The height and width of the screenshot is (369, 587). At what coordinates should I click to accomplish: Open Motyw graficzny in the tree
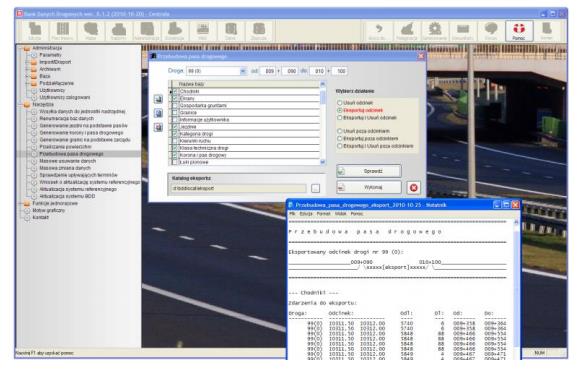(x=48, y=211)
